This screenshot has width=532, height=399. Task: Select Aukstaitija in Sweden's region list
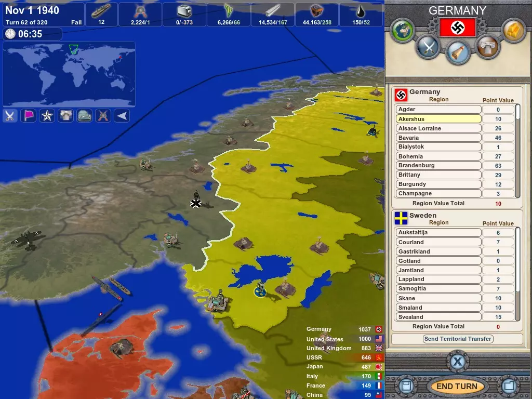[x=438, y=232]
